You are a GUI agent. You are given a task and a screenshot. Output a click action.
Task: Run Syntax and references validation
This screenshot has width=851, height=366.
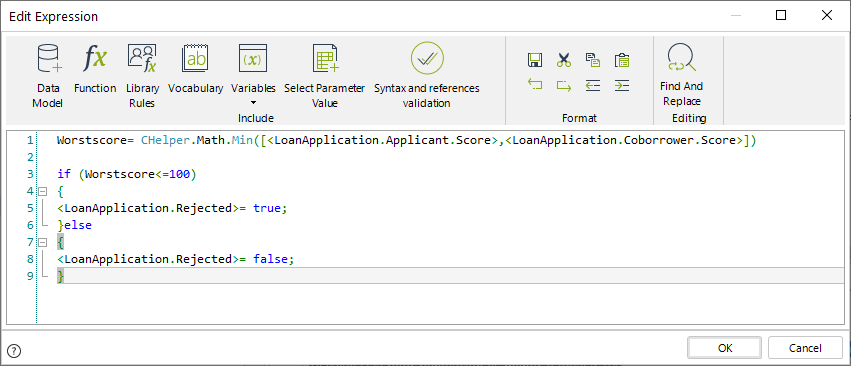tap(427, 75)
